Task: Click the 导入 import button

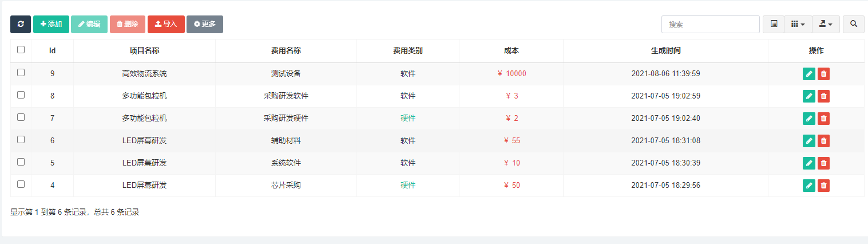Action: (166, 24)
